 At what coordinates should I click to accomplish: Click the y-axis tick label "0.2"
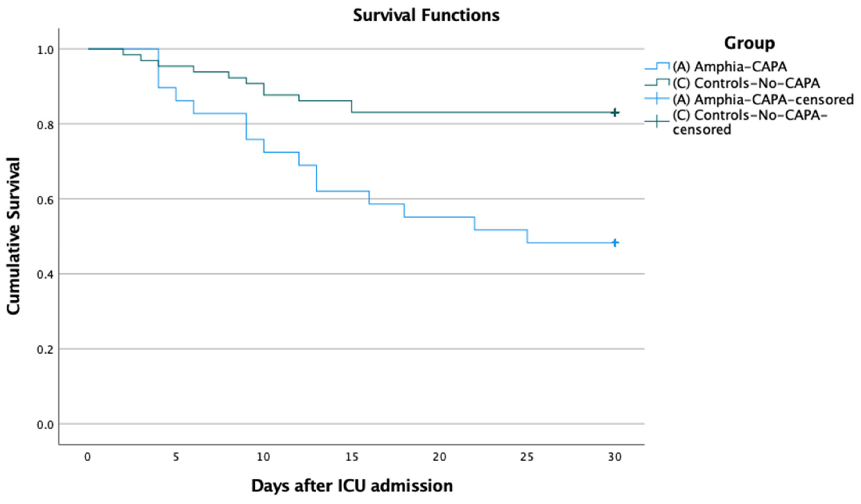(45, 350)
